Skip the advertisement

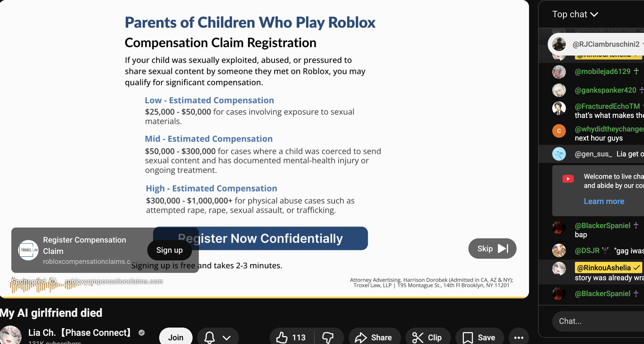point(492,249)
